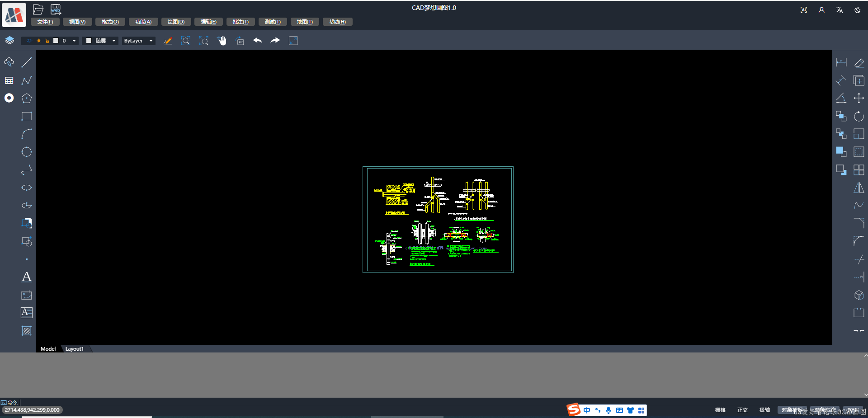Open the 批注(T) menu
868x418 pixels.
tap(241, 22)
